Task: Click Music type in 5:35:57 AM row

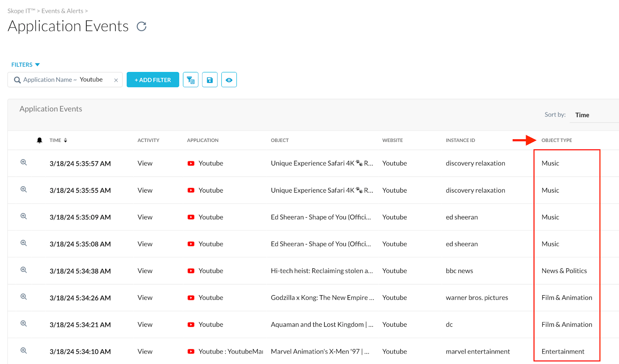Action: (x=550, y=163)
